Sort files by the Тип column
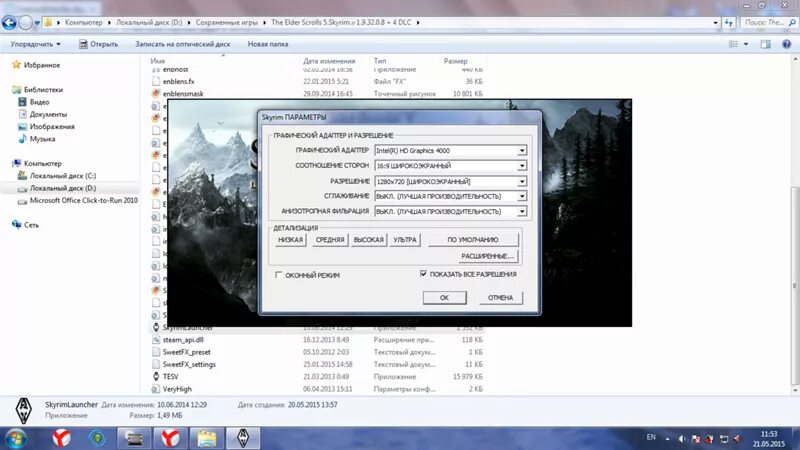The width and height of the screenshot is (800, 450). [x=380, y=61]
